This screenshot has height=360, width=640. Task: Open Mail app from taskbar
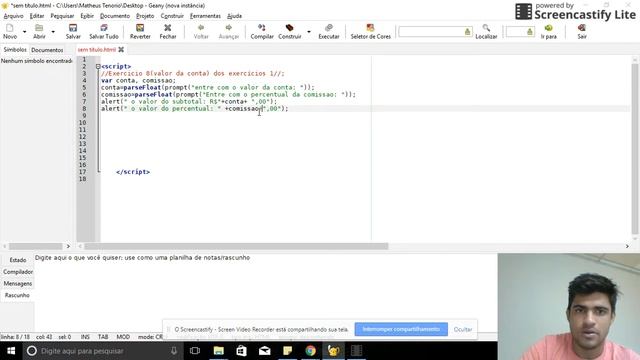click(x=264, y=351)
